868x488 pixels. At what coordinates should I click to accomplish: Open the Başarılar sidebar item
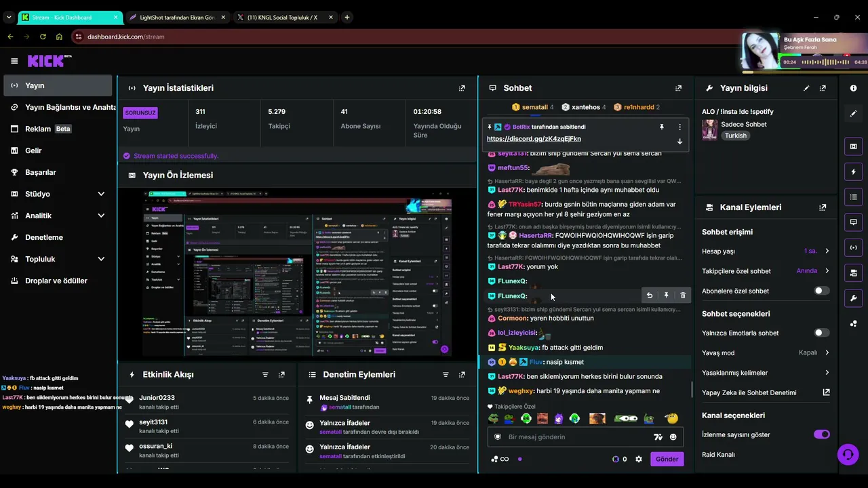pyautogui.click(x=58, y=172)
